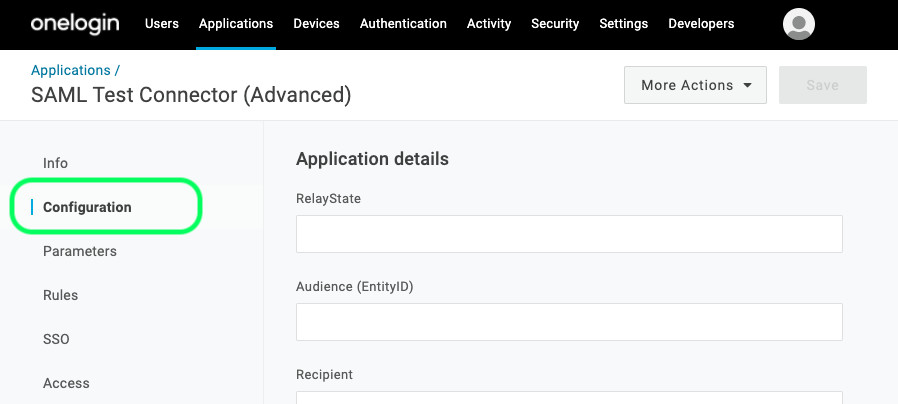Expand the More Actions dropdown

tap(695, 85)
